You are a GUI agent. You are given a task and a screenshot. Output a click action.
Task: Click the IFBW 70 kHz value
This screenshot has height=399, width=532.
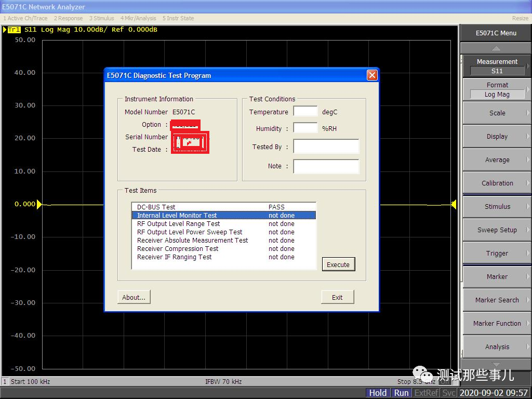click(223, 382)
